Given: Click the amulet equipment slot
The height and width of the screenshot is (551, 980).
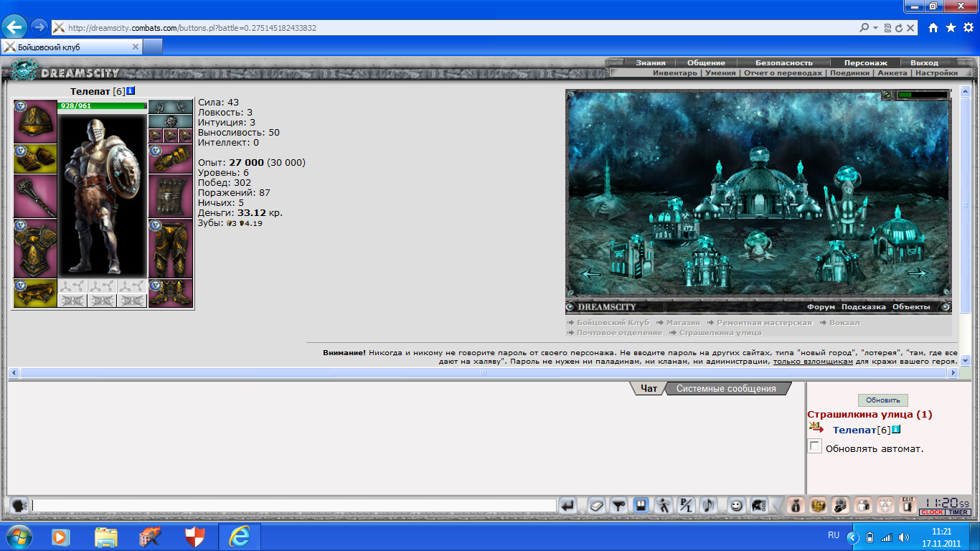Looking at the screenshot, I should pyautogui.click(x=170, y=121).
